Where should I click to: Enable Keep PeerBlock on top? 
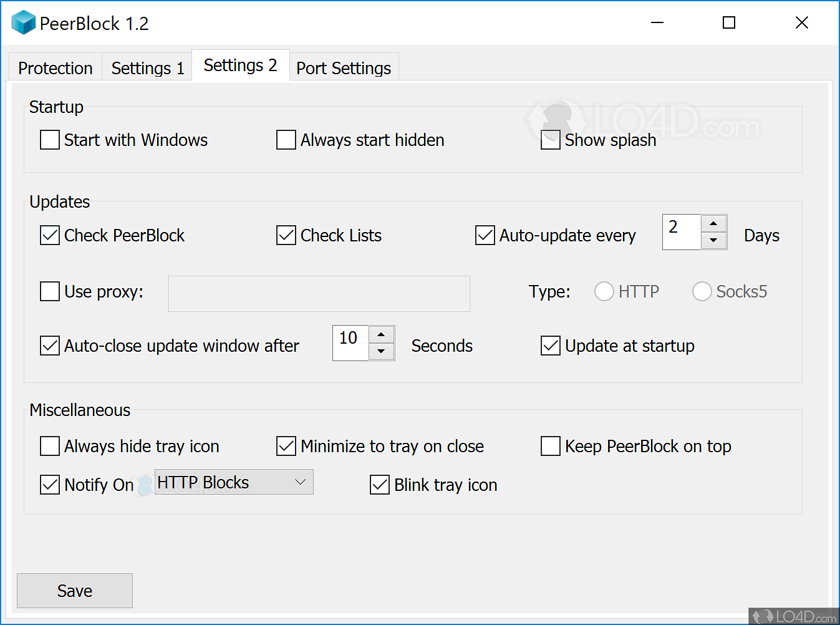coord(551,446)
